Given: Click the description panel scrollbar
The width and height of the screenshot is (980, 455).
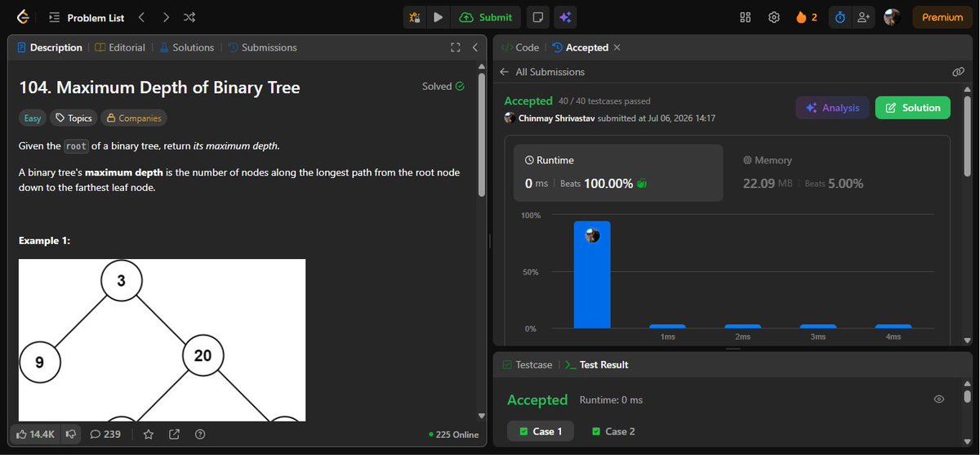Looking at the screenshot, I should (x=482, y=136).
